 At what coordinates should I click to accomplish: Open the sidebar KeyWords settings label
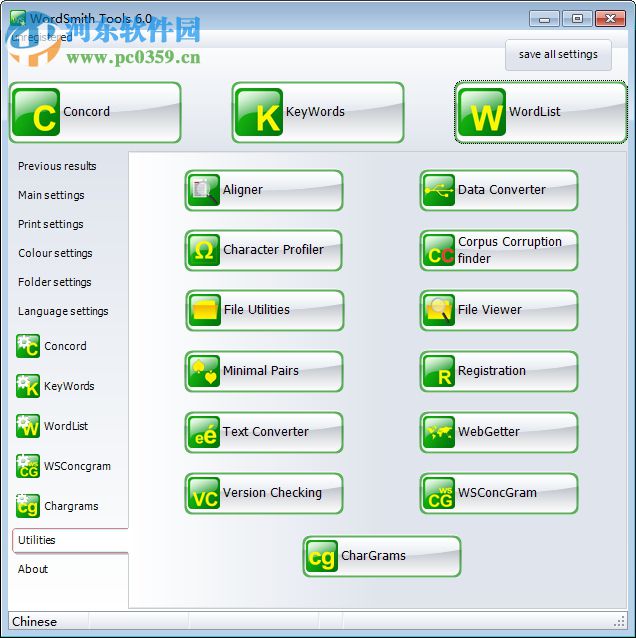pos(69,386)
